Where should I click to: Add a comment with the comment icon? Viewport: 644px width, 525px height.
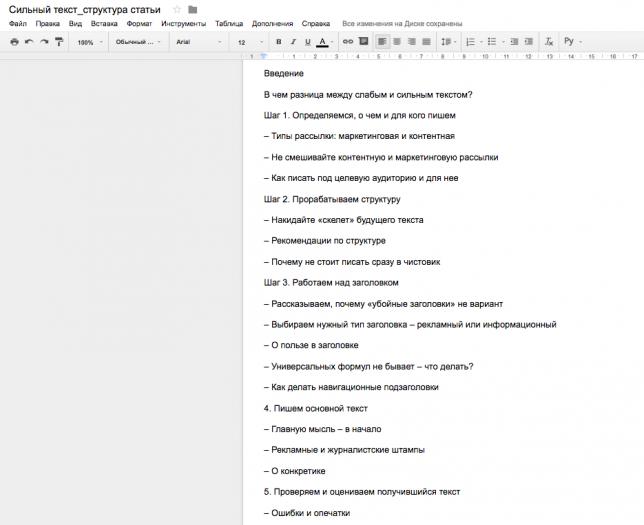click(363, 41)
